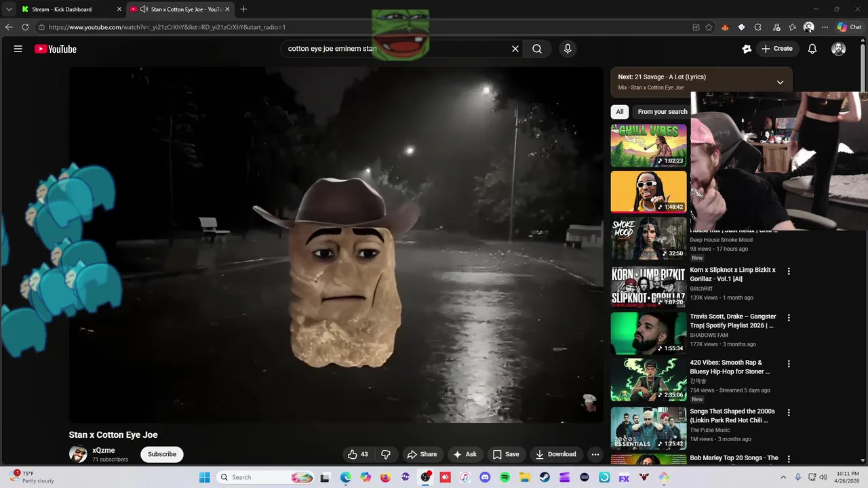Open the YouTube hamburger guide menu
Viewport: 868px width, 488px height.
[x=18, y=49]
